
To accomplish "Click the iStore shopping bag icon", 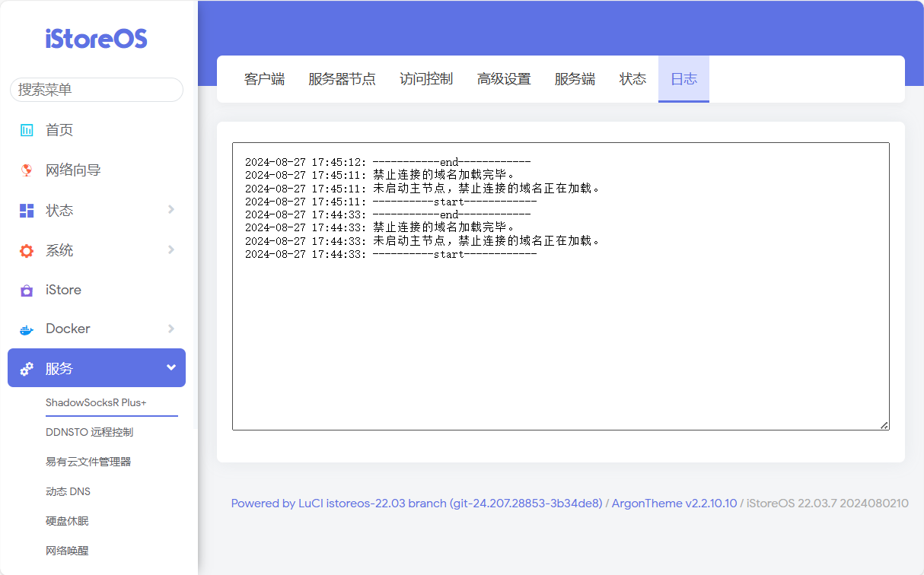I will click(x=27, y=291).
